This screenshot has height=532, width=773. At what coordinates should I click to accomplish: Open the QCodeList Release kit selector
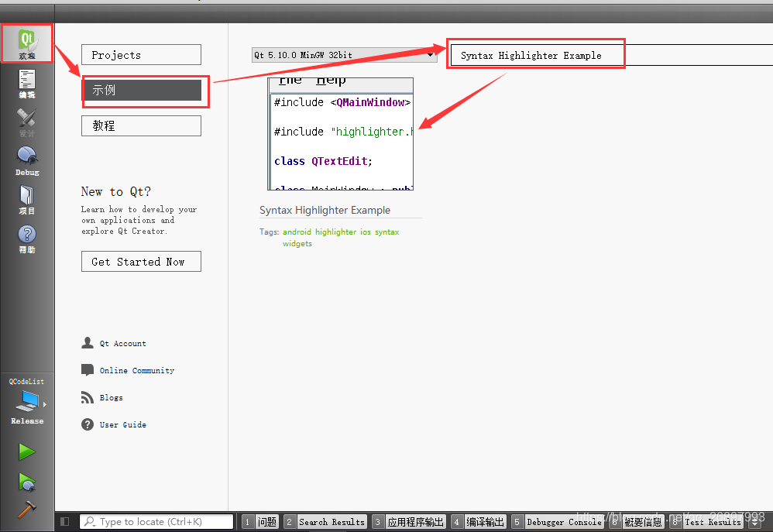click(27, 401)
